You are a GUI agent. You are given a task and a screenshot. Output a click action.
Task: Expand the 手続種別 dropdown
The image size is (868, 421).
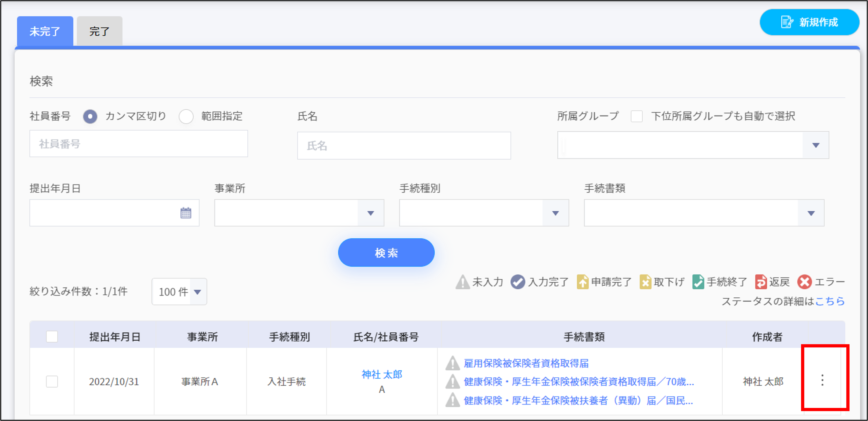tap(555, 213)
